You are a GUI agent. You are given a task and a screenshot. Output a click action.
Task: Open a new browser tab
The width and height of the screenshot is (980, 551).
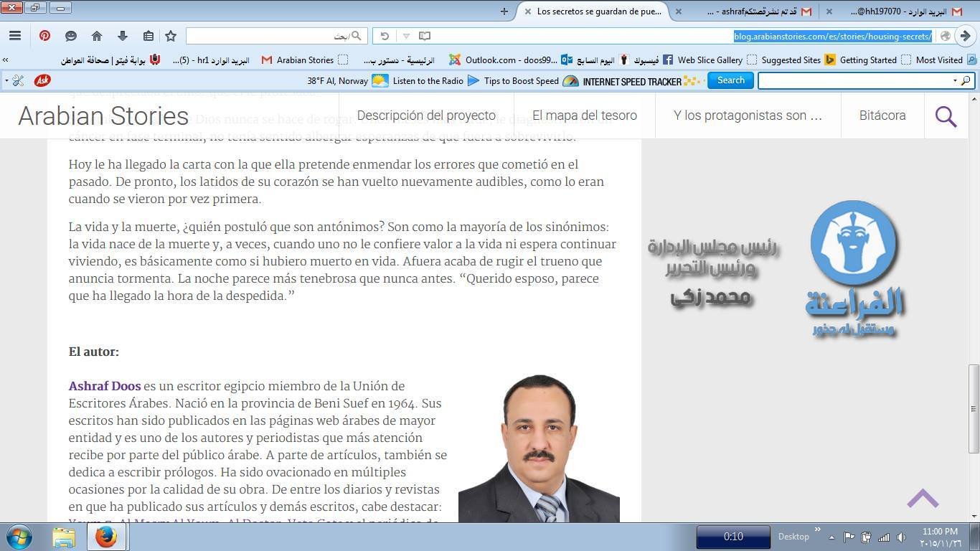(x=504, y=11)
